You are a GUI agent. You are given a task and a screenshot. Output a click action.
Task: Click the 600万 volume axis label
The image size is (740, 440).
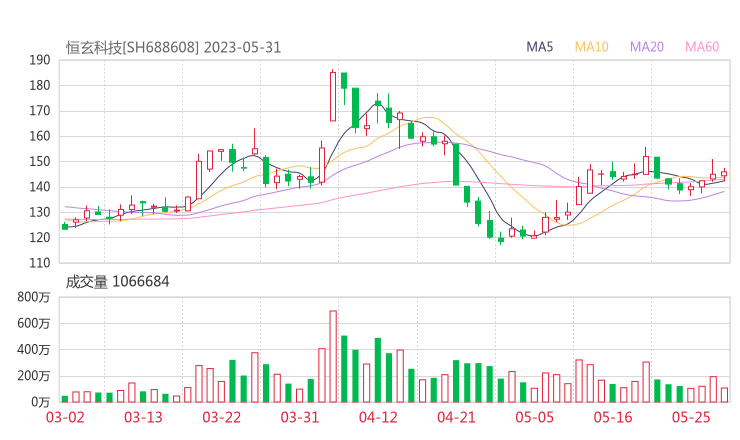(x=34, y=323)
